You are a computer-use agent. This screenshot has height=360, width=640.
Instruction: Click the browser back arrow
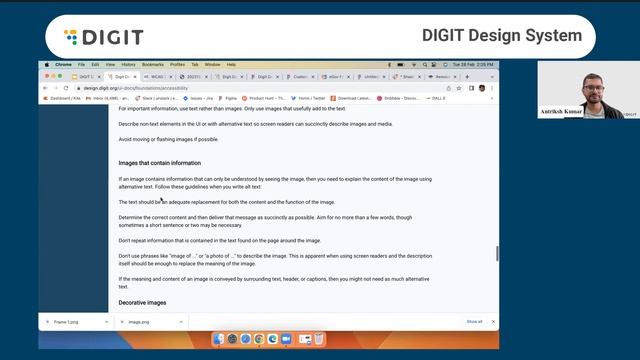[45, 88]
